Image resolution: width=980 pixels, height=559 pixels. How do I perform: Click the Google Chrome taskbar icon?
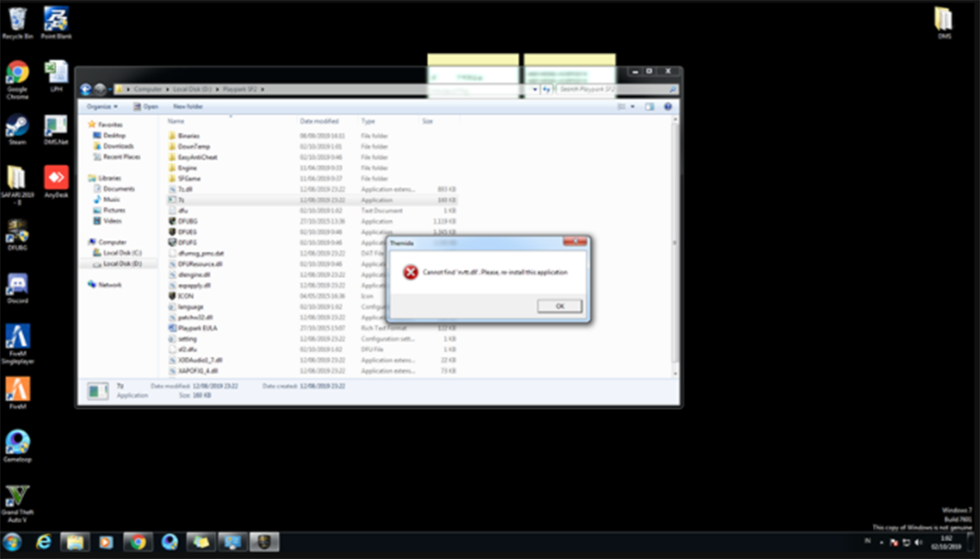point(138,542)
